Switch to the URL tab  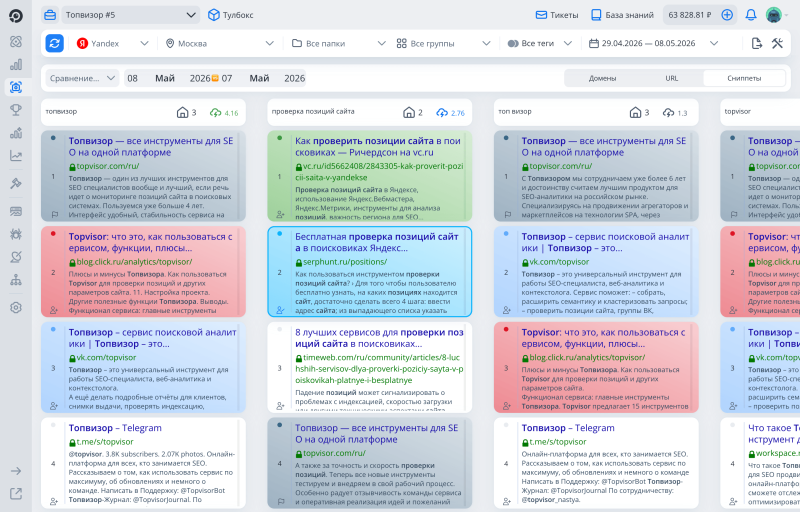[x=671, y=78]
